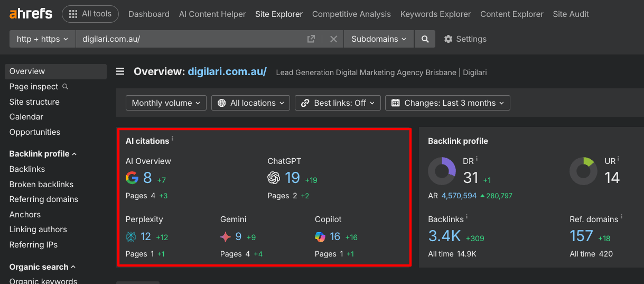Go to Dashboard

149,14
